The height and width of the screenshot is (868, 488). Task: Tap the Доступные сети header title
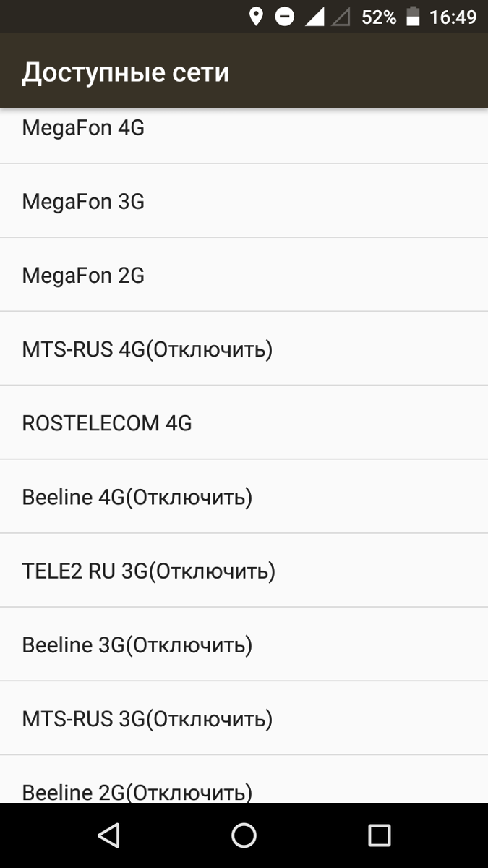126,72
